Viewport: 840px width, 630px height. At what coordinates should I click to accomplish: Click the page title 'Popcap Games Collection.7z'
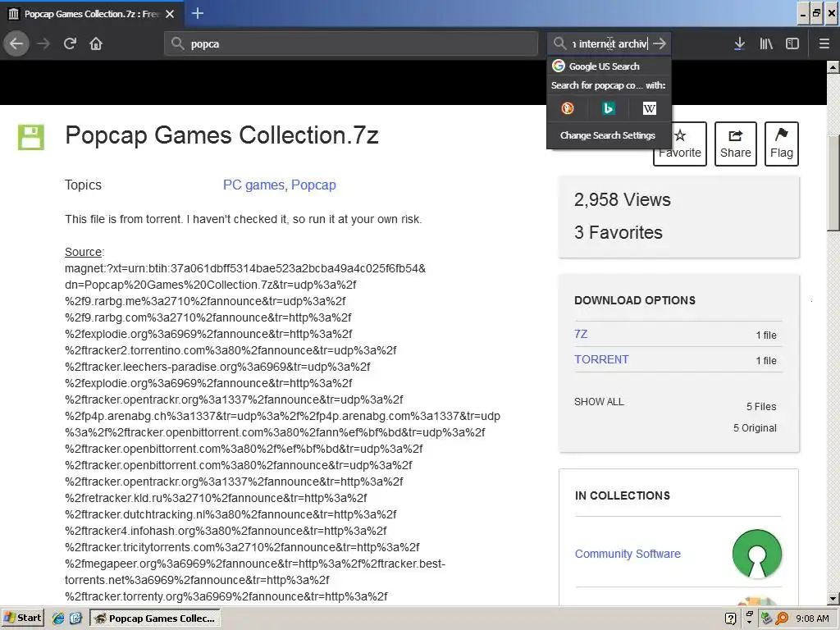(x=221, y=135)
